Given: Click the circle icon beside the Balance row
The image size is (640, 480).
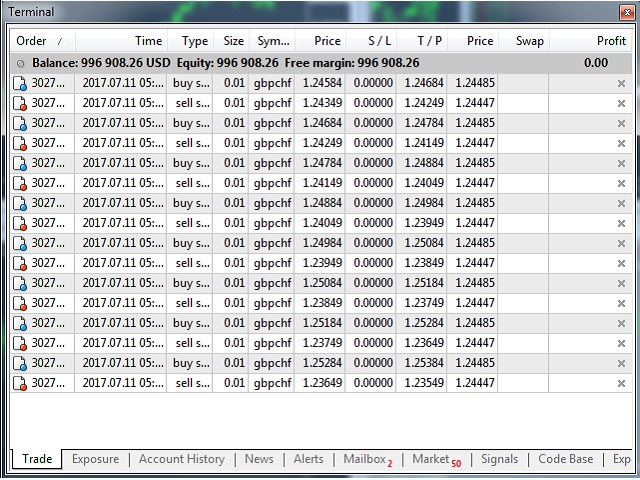Looking at the screenshot, I should tap(20, 62).
